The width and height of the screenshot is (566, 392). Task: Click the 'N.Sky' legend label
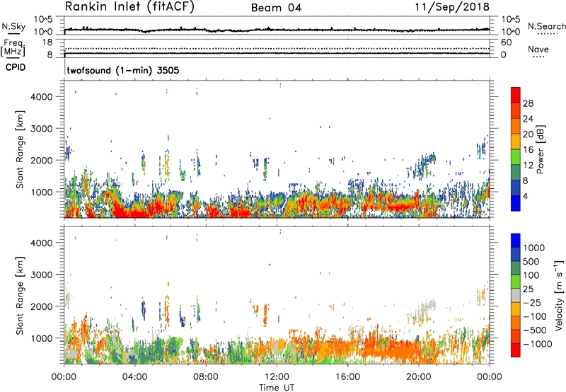point(13,26)
